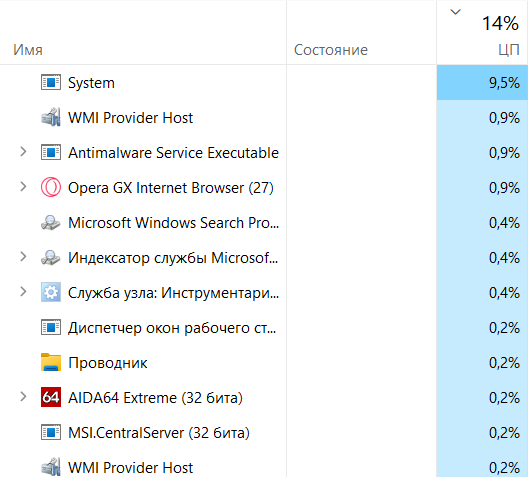Sort processes by the Состояние column

pos(331,50)
